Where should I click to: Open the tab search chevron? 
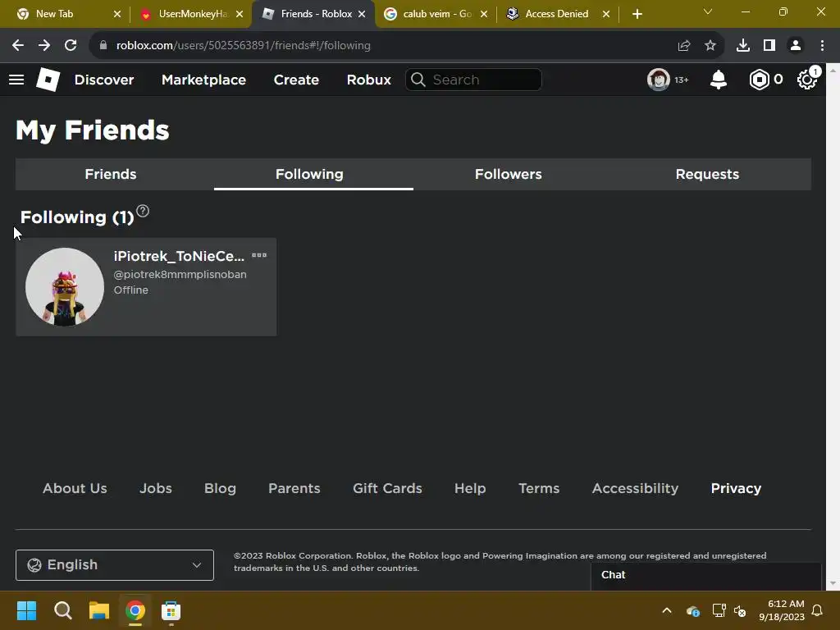click(708, 11)
